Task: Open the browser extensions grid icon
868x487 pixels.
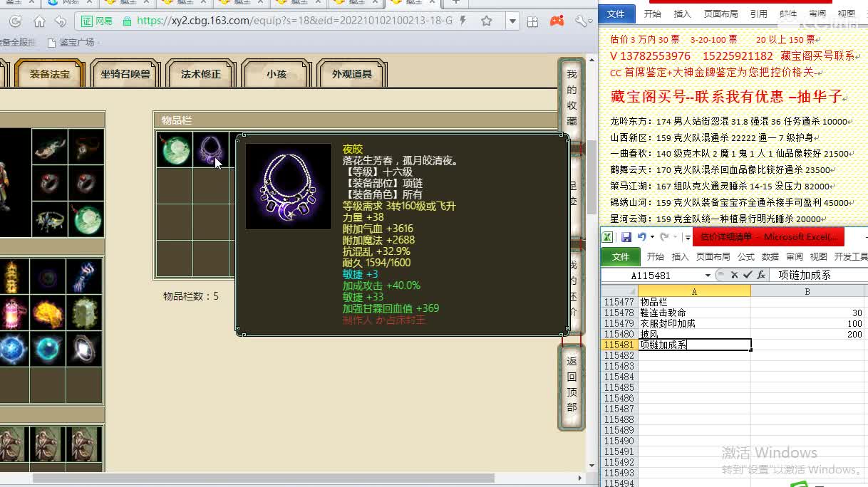Action: click(x=533, y=21)
